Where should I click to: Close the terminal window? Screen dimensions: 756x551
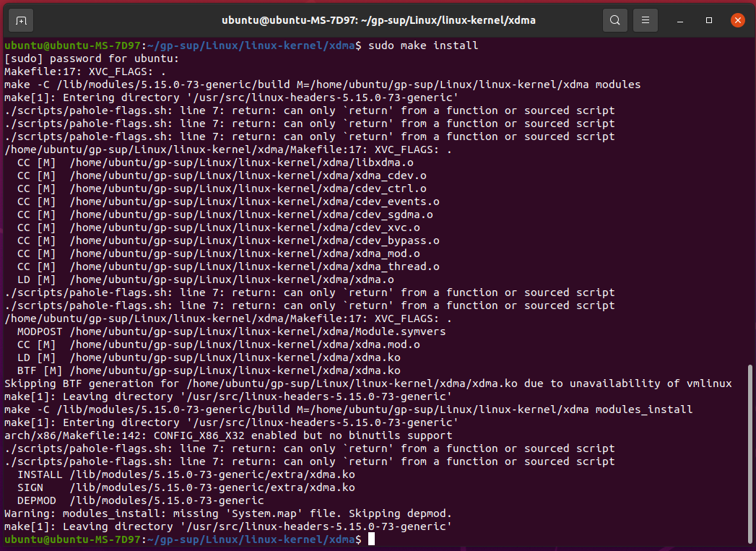click(x=738, y=20)
